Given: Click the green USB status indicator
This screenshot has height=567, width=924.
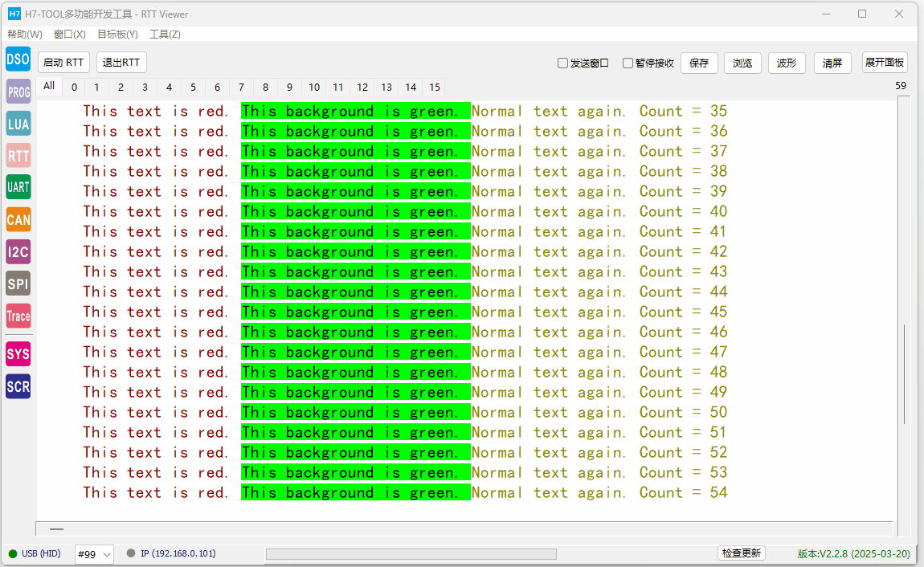Looking at the screenshot, I should 12,553.
